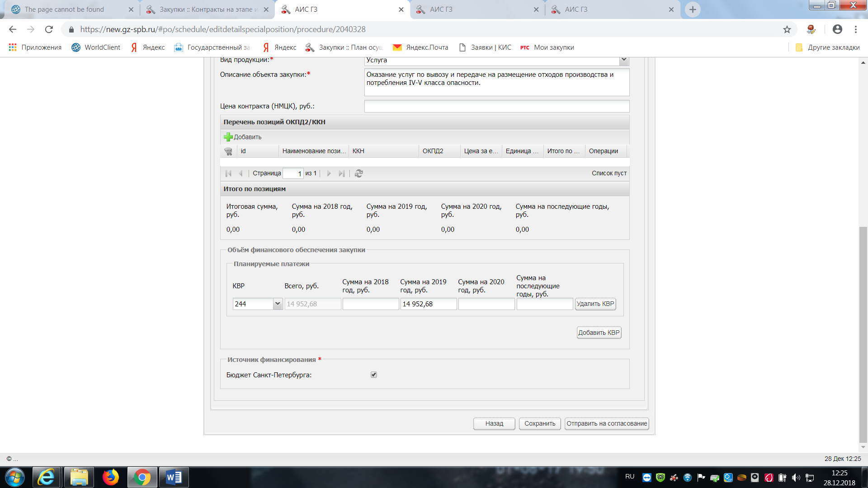Click the green plus Добавить icon
Viewport: 868px width, 488px height.
coord(228,137)
